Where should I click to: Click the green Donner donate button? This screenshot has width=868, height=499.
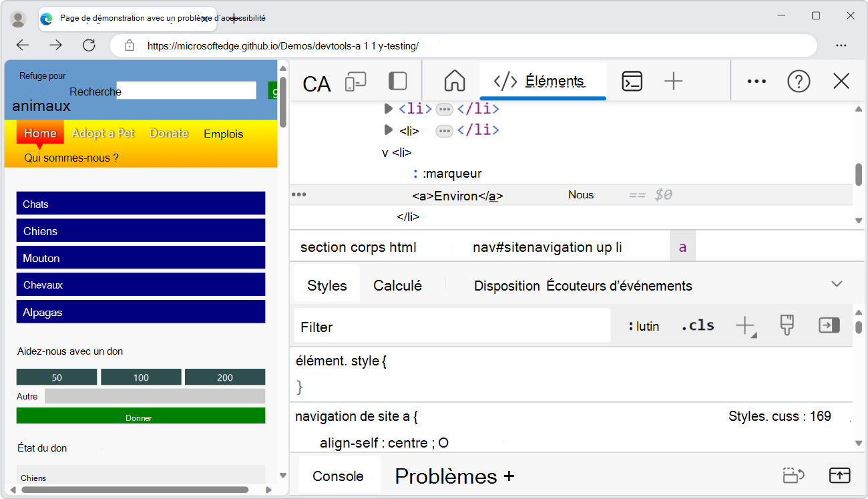[x=140, y=415]
